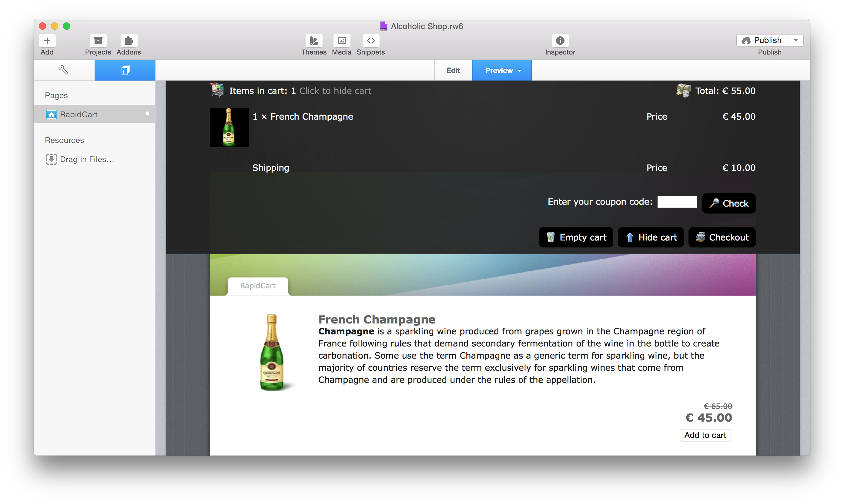Click the coupon code input field
Screen dimensions: 844x504
[676, 202]
